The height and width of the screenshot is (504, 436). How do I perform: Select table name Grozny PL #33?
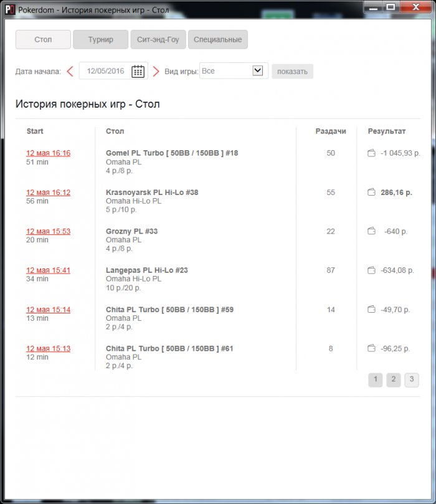click(x=131, y=231)
